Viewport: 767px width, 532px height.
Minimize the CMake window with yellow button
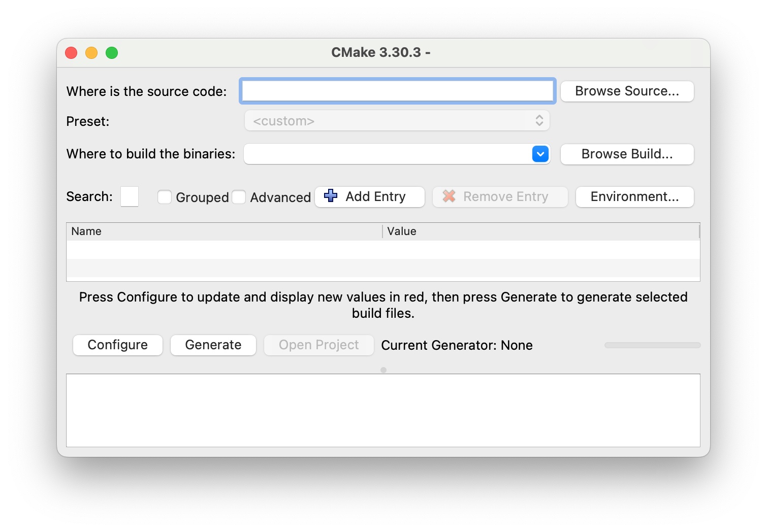91,53
